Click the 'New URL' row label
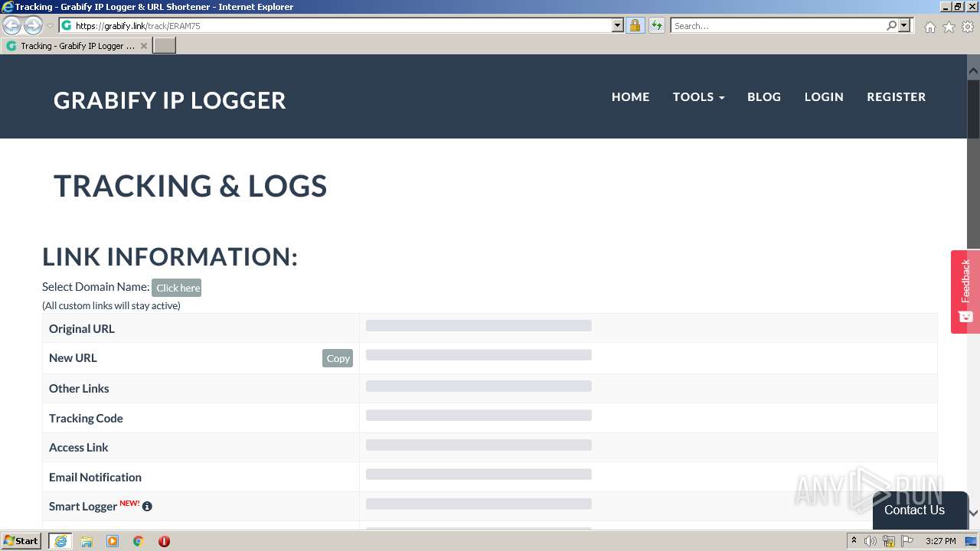The width and height of the screenshot is (980, 551). (x=73, y=358)
